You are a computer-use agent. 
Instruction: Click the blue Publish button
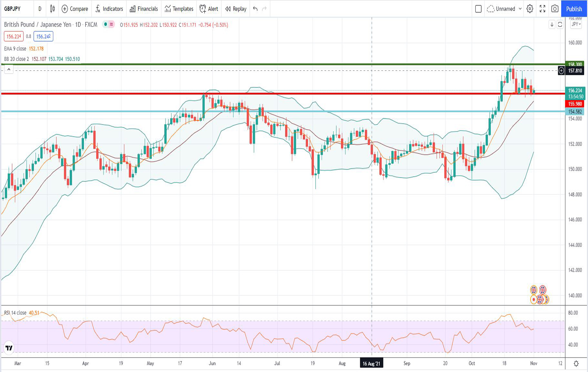[x=574, y=9]
